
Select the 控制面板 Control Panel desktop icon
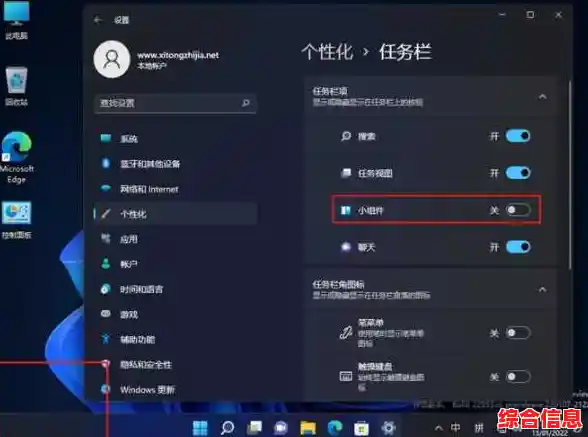coord(16,220)
